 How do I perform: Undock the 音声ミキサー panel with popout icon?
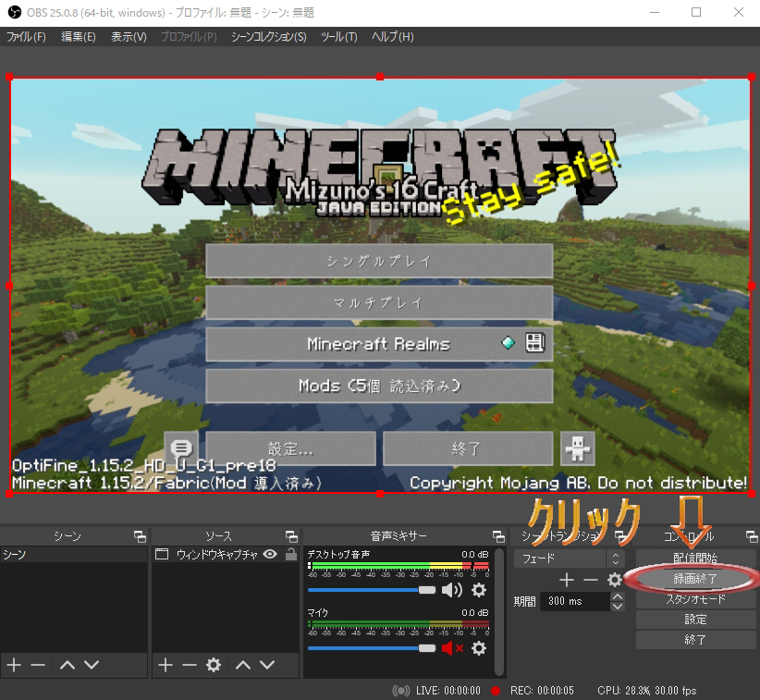(498, 536)
